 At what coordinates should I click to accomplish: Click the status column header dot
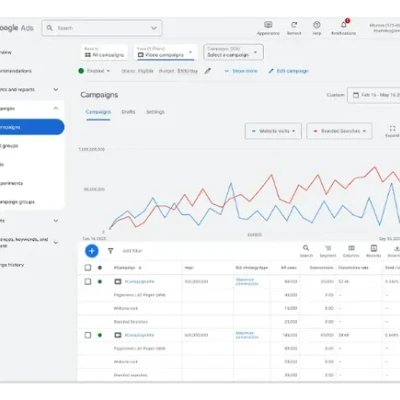[100, 268]
